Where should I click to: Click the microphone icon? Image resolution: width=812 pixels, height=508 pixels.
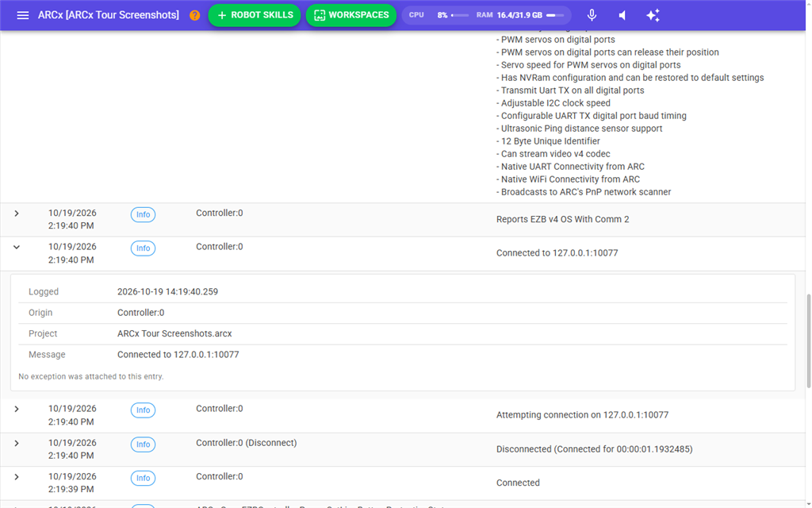tap(592, 15)
